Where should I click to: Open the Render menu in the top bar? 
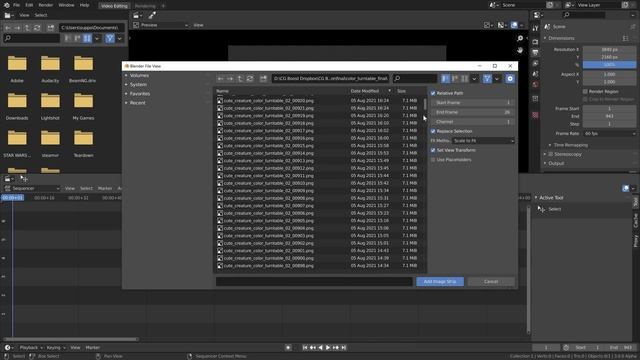[x=46, y=5]
